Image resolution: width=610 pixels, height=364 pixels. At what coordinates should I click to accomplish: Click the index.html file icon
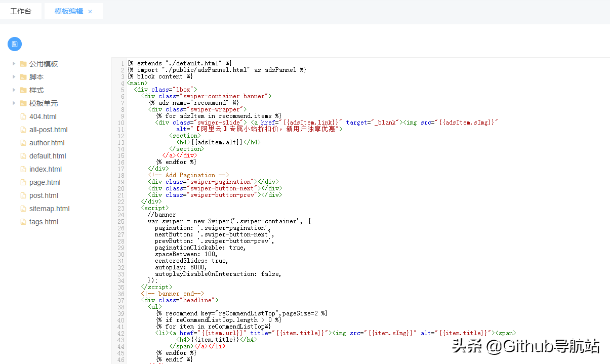click(x=23, y=169)
